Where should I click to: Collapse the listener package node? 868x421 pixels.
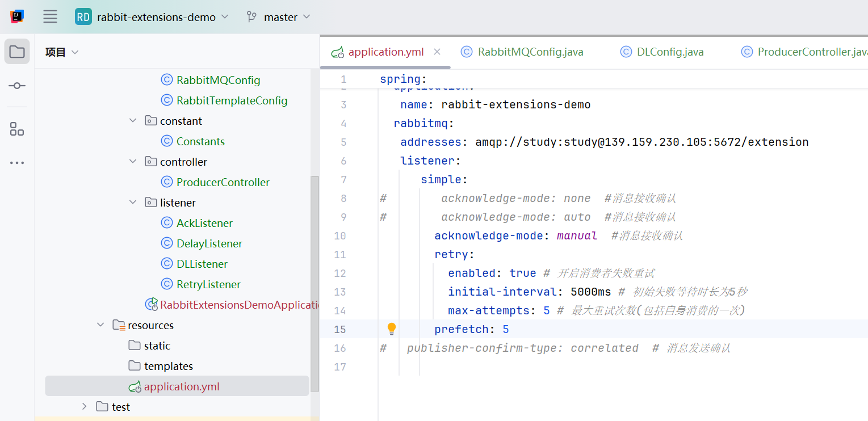pos(133,203)
